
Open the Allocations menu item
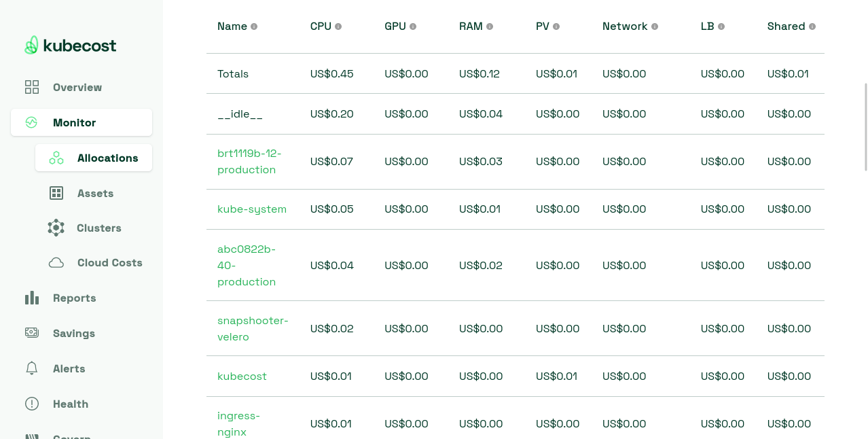click(x=107, y=158)
